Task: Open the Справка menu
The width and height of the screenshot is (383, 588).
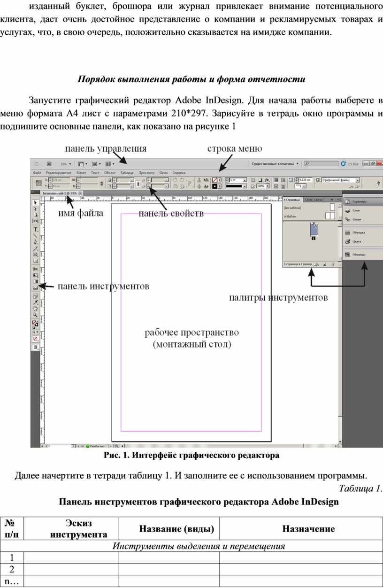Action: click(179, 173)
